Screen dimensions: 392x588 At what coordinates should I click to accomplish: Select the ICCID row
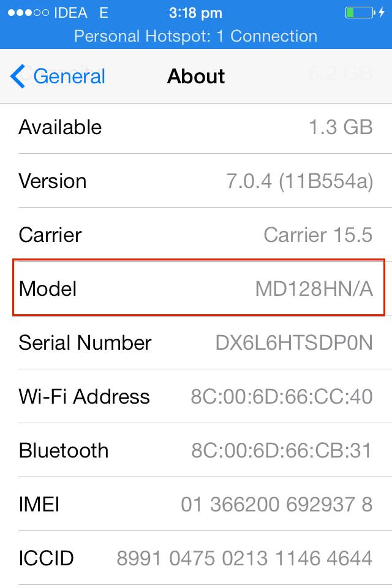[196, 559]
